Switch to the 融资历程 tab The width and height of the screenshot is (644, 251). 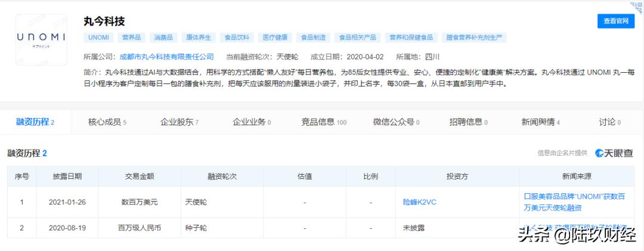pos(35,122)
